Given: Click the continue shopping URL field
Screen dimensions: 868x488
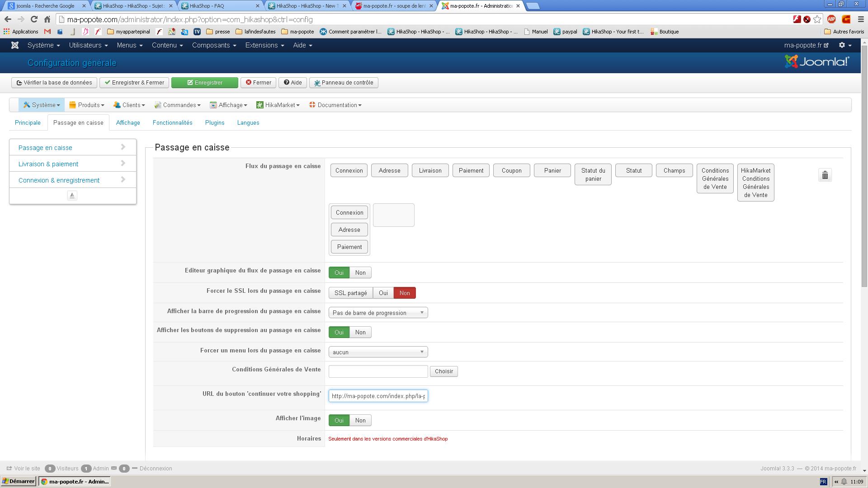Looking at the screenshot, I should click(x=378, y=396).
